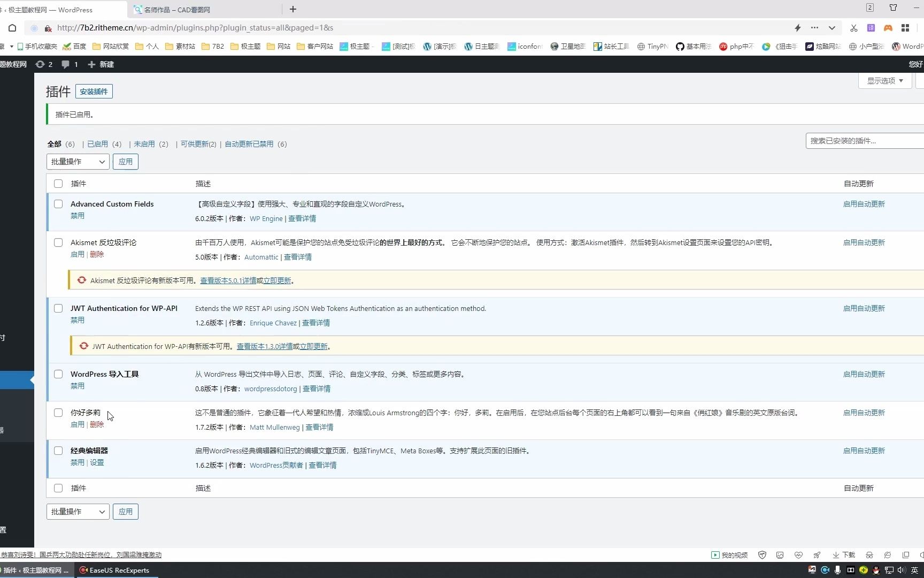Click the picture icon in the status bar

(x=780, y=555)
